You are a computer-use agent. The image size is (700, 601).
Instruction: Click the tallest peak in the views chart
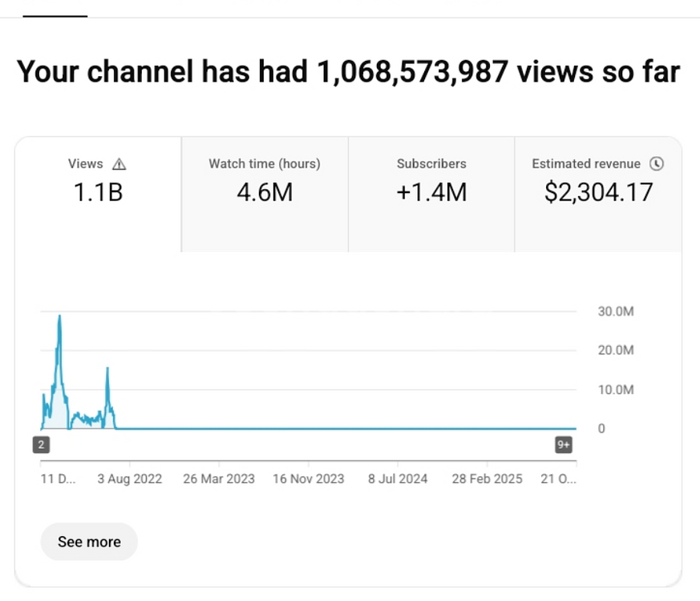(59, 317)
